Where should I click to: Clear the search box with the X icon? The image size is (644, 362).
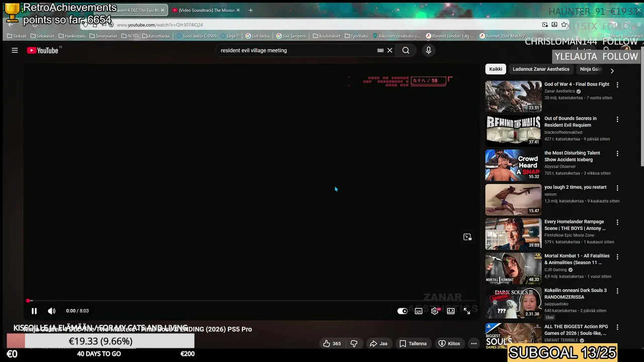point(389,50)
